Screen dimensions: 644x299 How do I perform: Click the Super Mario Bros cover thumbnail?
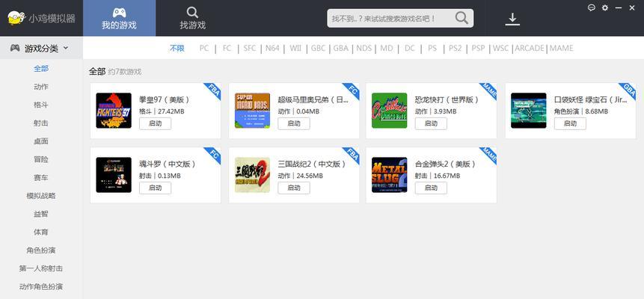tap(253, 111)
